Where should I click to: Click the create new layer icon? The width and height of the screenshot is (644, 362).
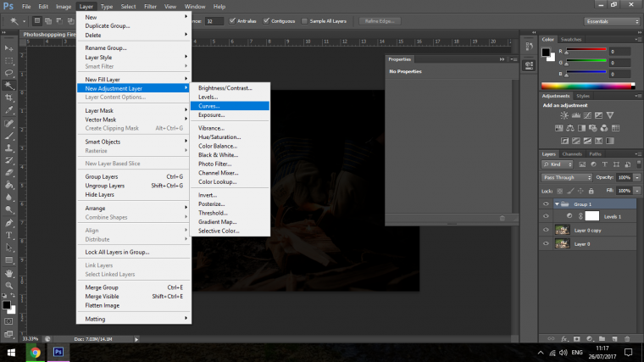[x=615, y=339]
